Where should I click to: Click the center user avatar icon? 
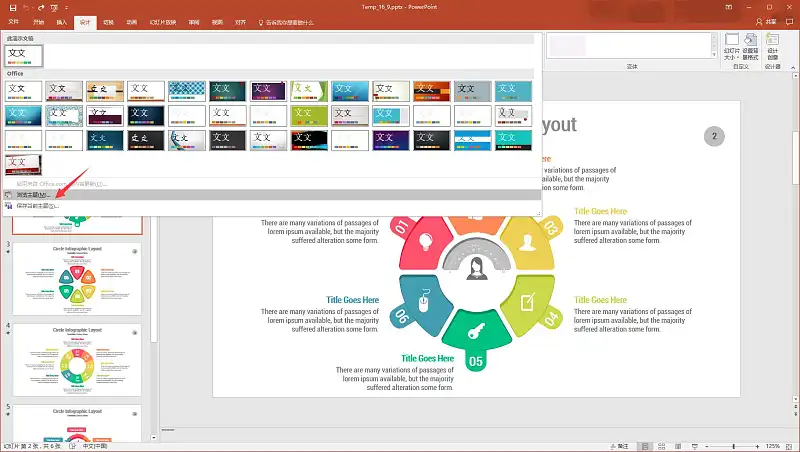[x=477, y=267]
